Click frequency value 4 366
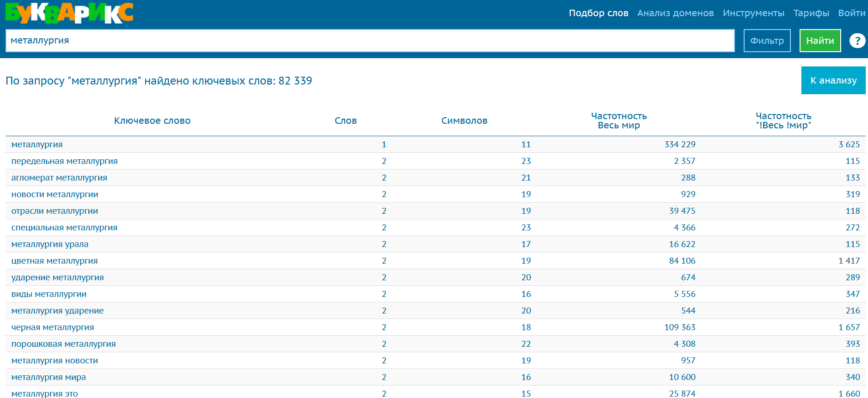Image resolution: width=868 pixels, height=398 pixels. click(685, 228)
